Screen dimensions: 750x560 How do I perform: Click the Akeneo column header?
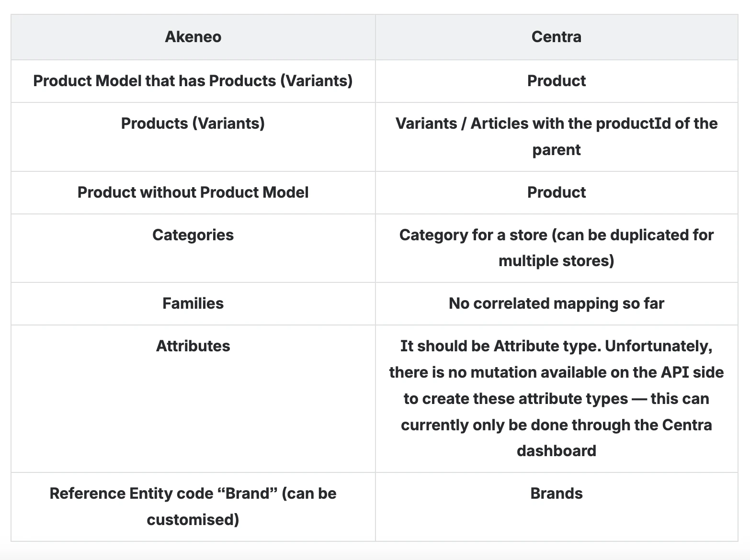[193, 37]
